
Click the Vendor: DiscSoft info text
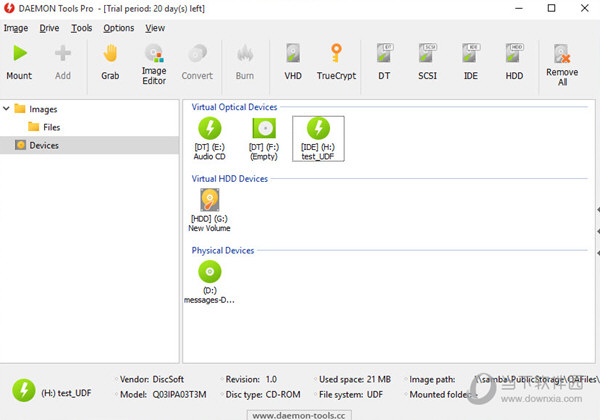(152, 379)
